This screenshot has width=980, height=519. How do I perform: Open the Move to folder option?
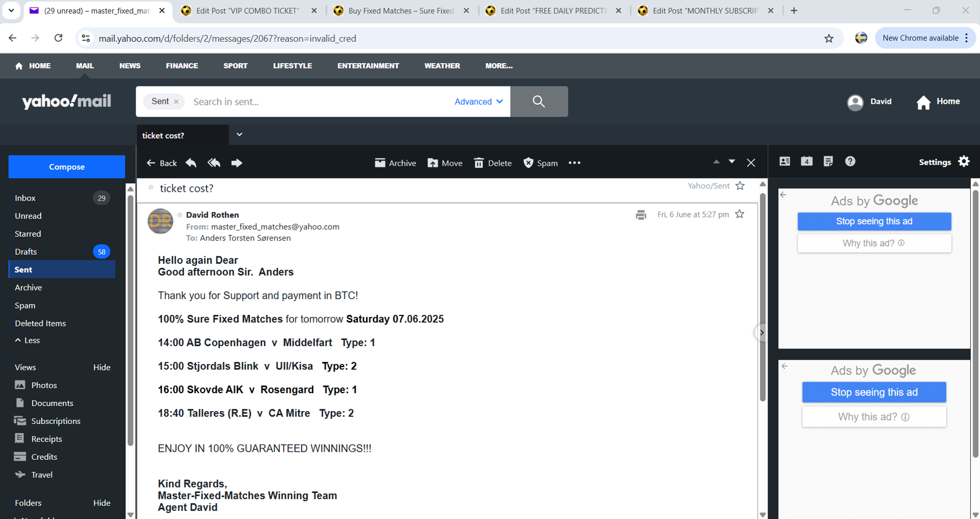(445, 163)
